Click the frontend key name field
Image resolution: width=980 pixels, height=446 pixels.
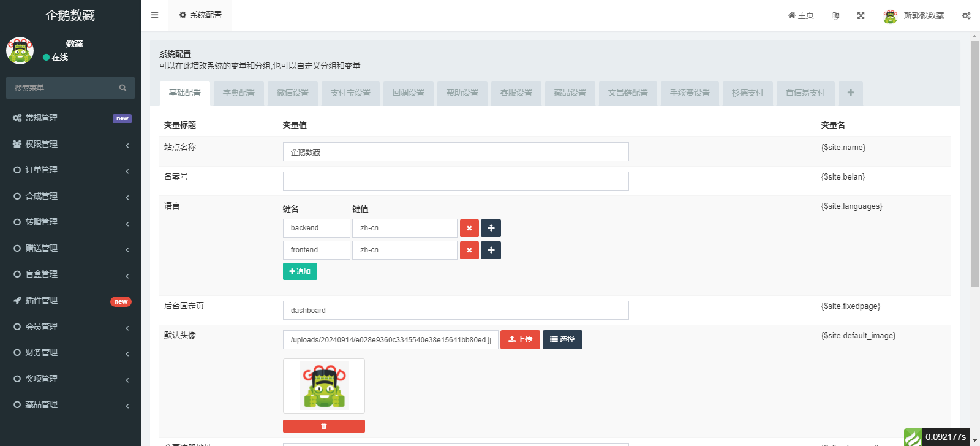coord(317,250)
